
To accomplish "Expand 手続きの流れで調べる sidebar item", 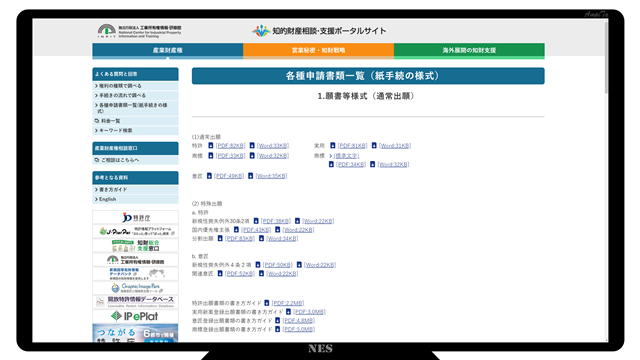I will coord(136,95).
